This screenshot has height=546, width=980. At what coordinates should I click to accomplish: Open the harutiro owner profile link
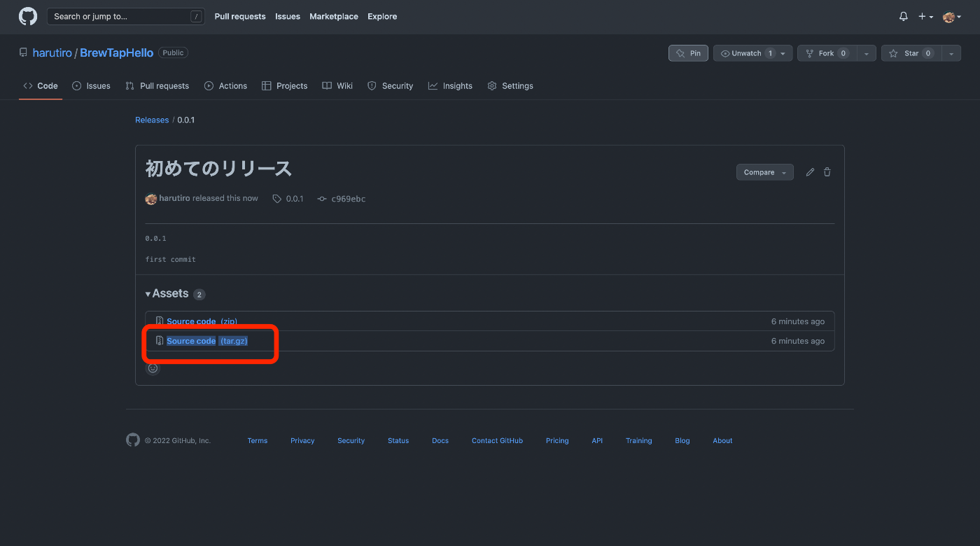point(52,53)
